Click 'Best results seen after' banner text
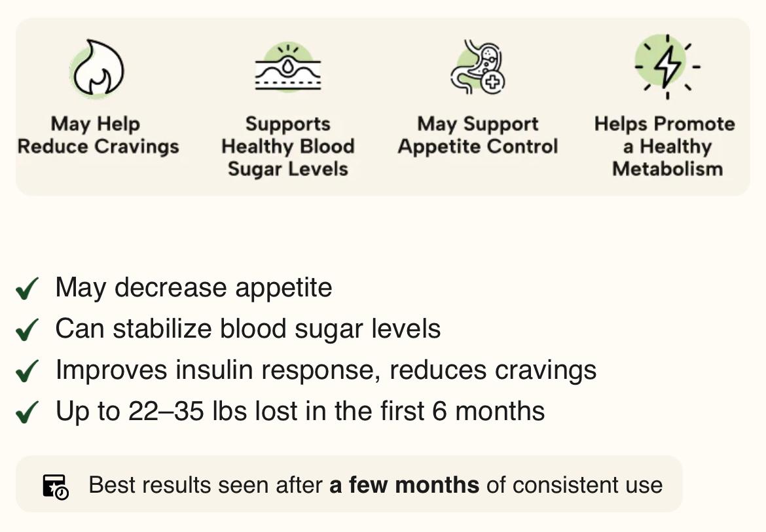The width and height of the screenshot is (766, 532). [206, 486]
